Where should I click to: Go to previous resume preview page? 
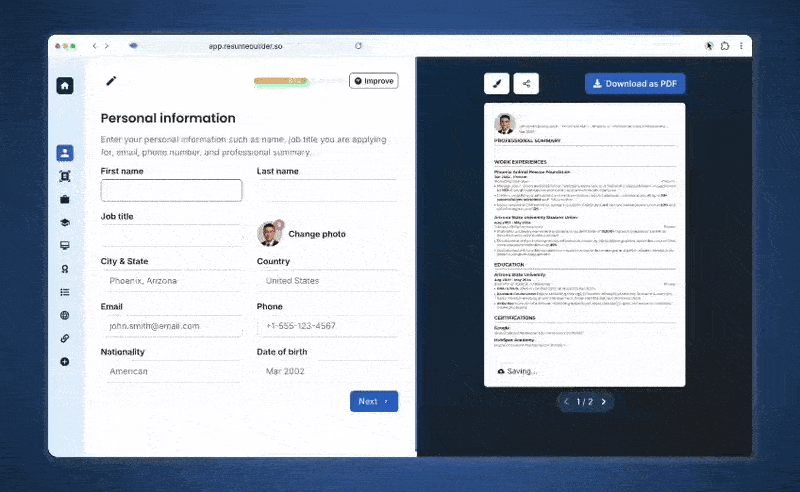(x=566, y=402)
